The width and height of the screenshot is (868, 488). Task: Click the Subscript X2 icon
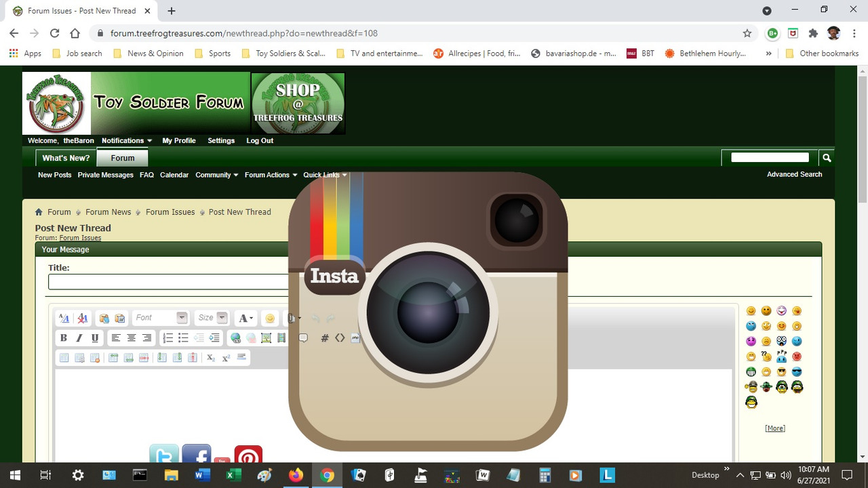211,357
